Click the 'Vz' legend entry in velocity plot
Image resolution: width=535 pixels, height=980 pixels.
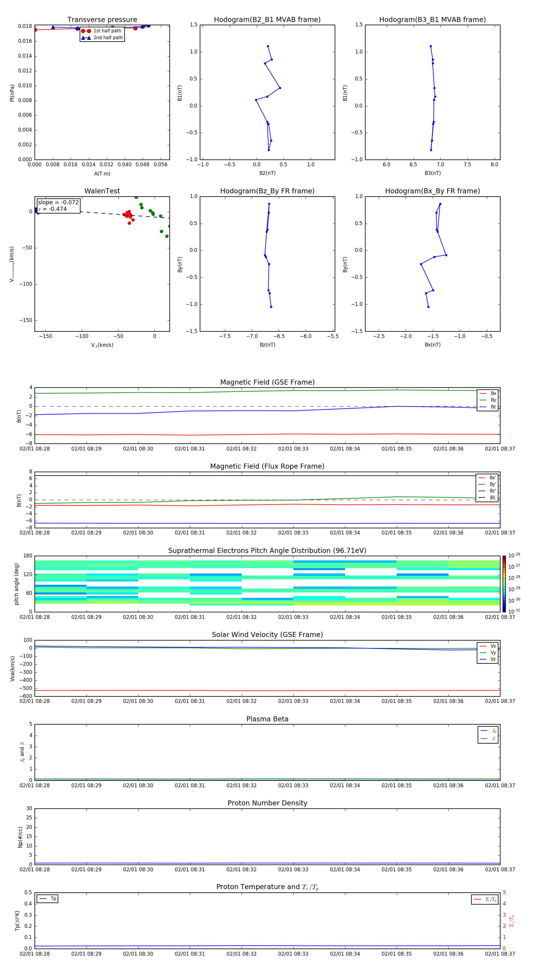tap(488, 659)
